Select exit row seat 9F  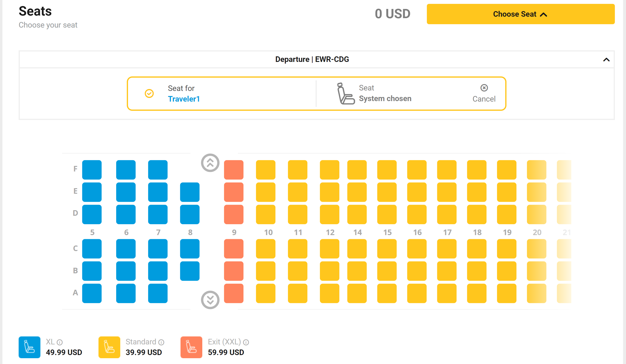tap(234, 170)
